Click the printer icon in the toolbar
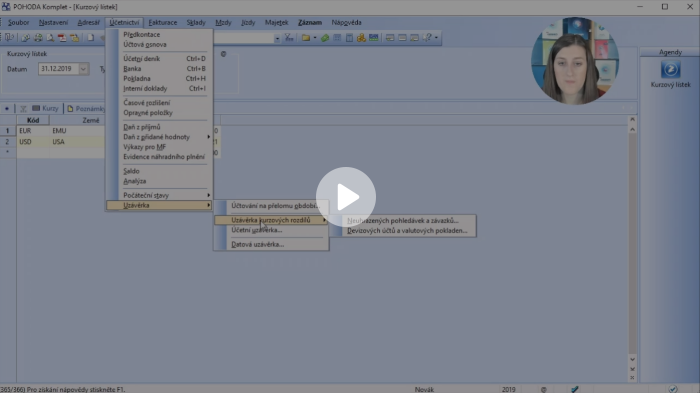 click(38, 38)
